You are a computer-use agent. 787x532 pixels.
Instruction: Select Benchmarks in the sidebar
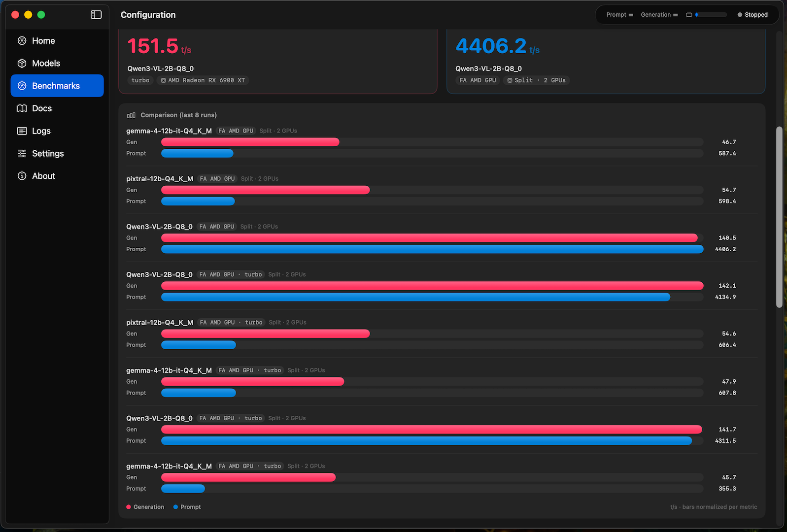click(x=57, y=86)
